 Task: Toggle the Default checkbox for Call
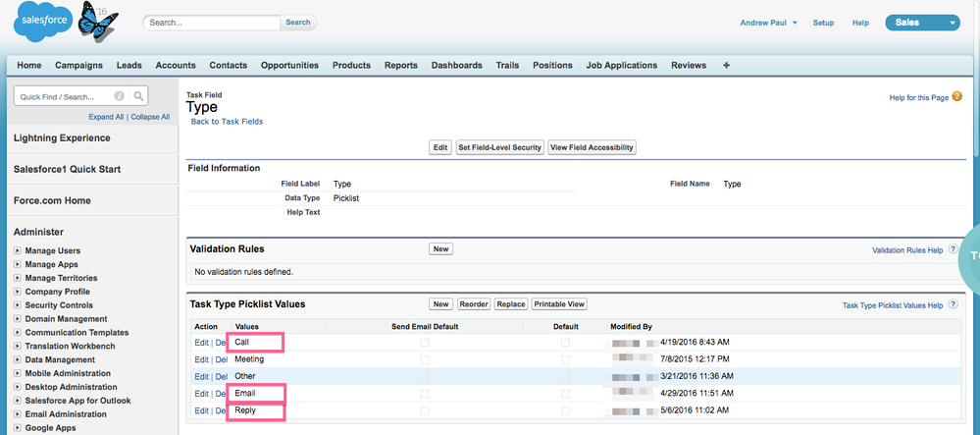565,343
